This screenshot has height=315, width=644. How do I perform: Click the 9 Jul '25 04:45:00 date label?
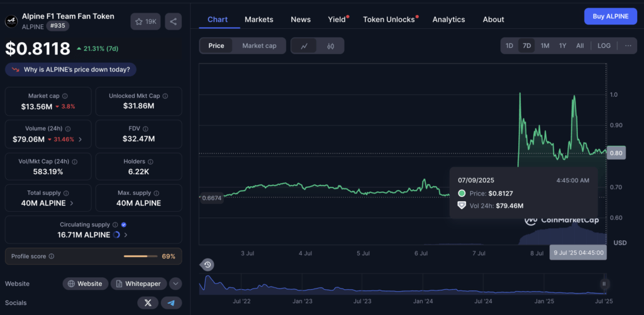[579, 253]
